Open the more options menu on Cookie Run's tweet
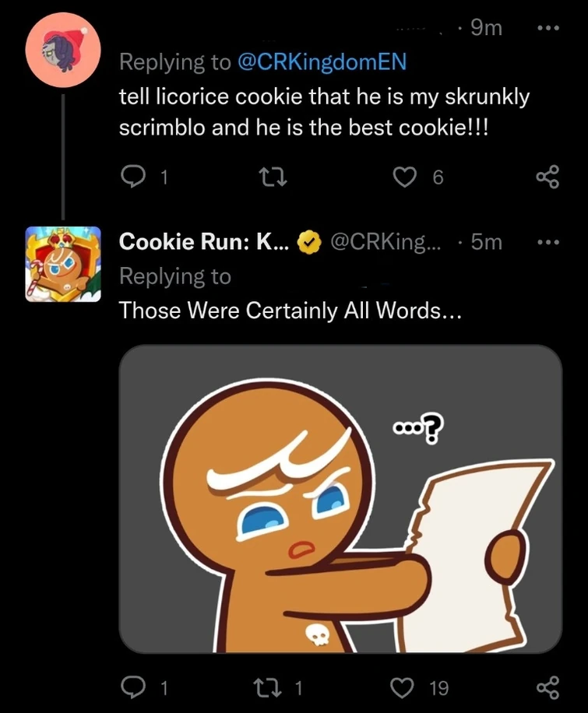The width and height of the screenshot is (588, 713). (x=548, y=241)
